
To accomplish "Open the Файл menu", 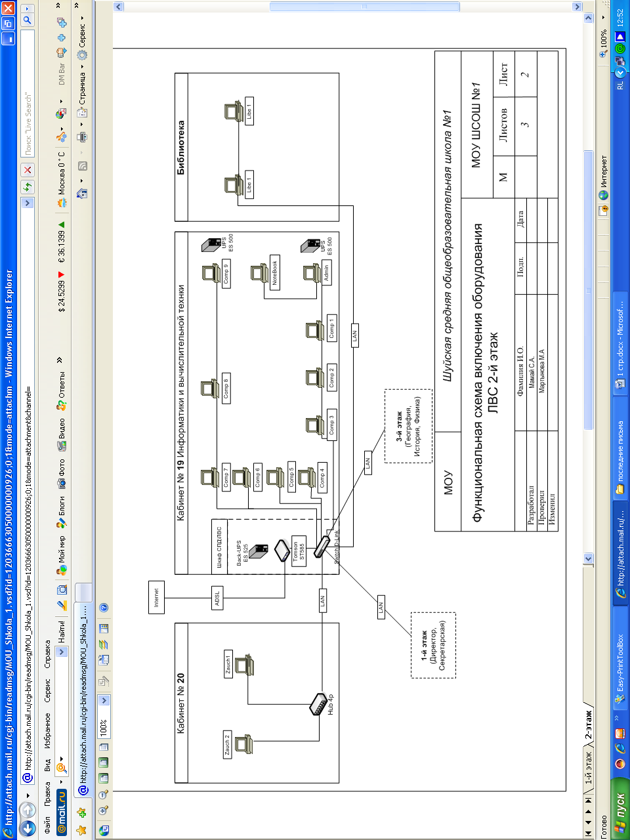I will [x=47, y=824].
